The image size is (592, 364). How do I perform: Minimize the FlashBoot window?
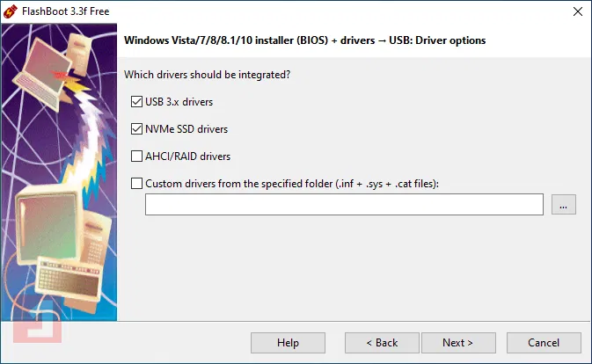[497, 11]
